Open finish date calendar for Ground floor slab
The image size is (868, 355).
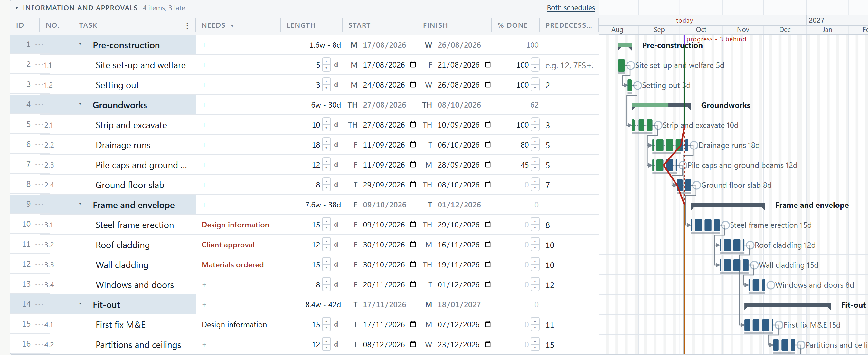[487, 184]
